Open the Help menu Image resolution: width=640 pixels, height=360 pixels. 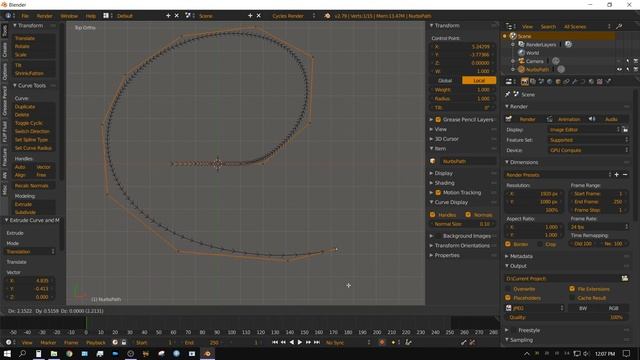pyautogui.click(x=91, y=16)
